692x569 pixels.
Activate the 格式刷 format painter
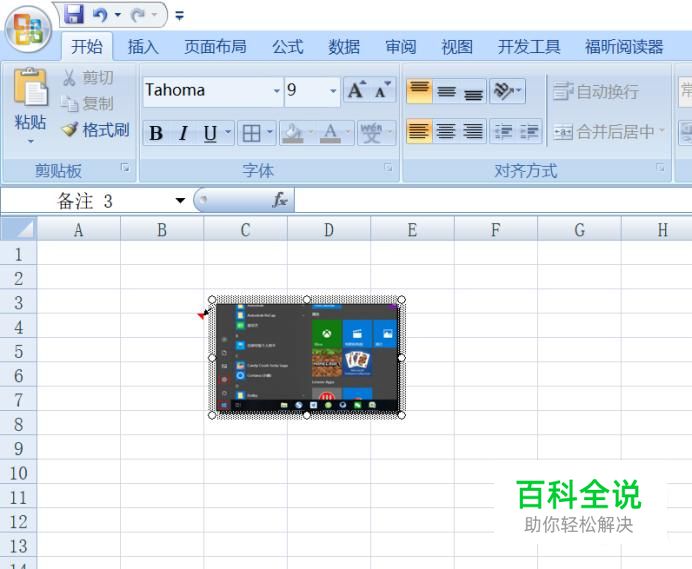coord(95,130)
